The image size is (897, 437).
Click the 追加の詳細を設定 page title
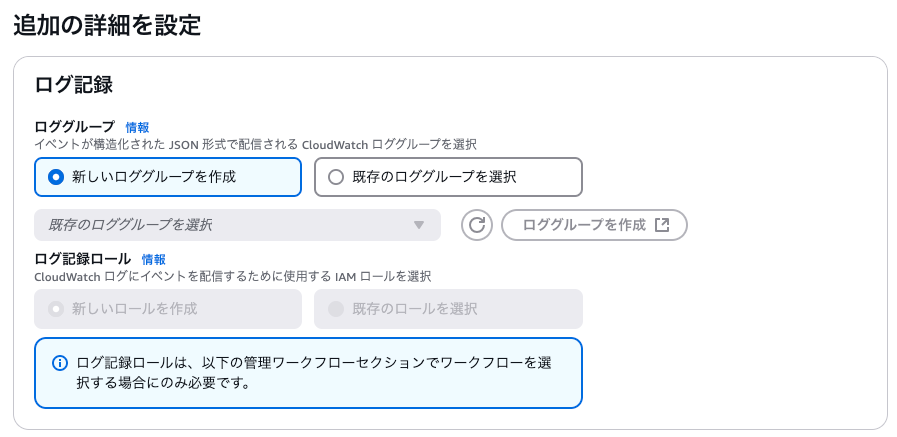[x=107, y=25]
